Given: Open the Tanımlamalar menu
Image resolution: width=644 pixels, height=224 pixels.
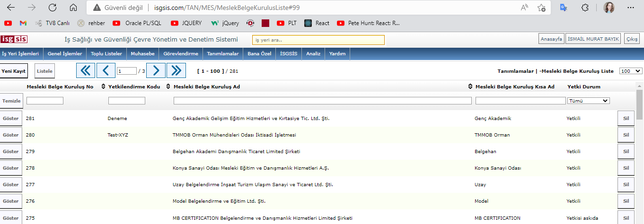Looking at the screenshot, I should pos(223,54).
